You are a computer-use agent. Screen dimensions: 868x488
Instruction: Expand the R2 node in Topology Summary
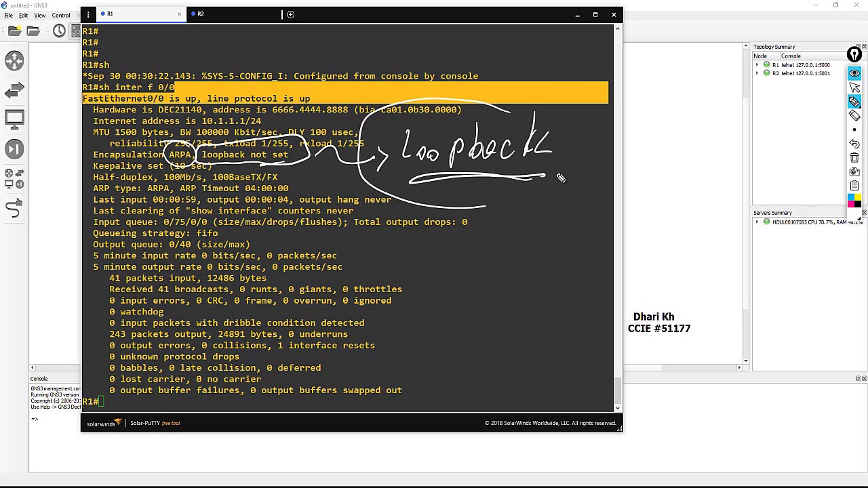point(757,73)
